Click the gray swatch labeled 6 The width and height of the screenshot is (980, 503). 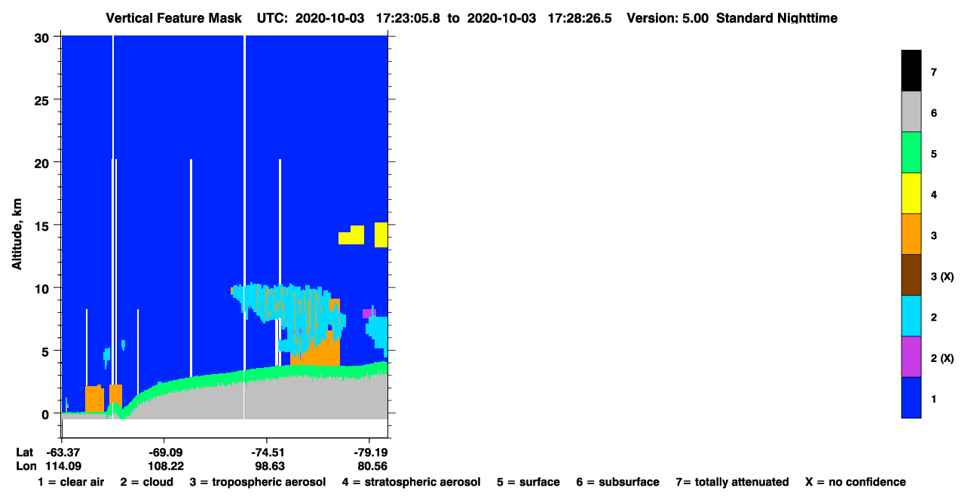coord(911,112)
